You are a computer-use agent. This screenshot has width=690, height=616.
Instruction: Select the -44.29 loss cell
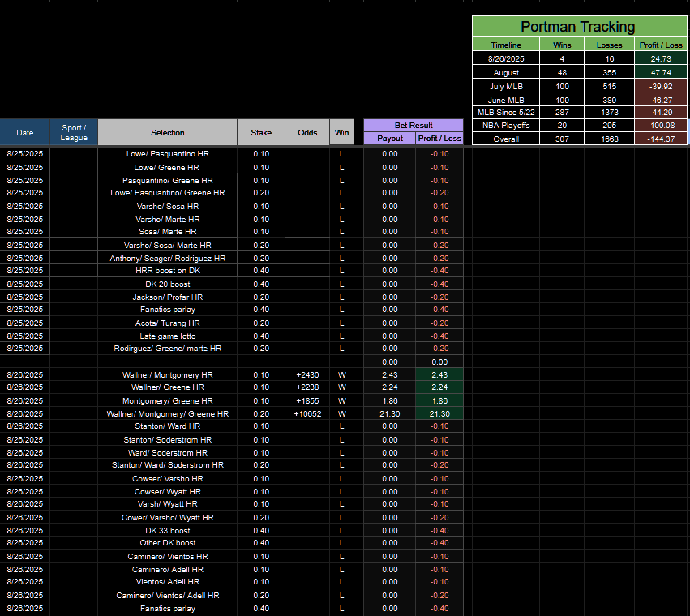661,113
